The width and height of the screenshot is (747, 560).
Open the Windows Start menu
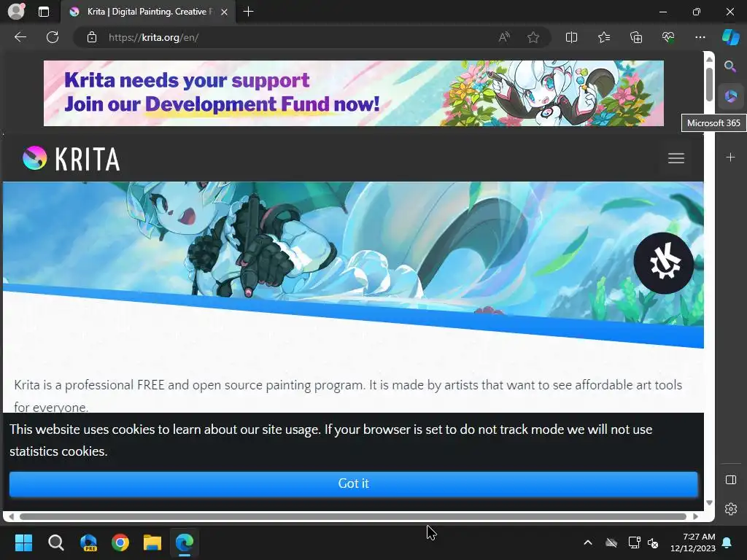tap(23, 542)
